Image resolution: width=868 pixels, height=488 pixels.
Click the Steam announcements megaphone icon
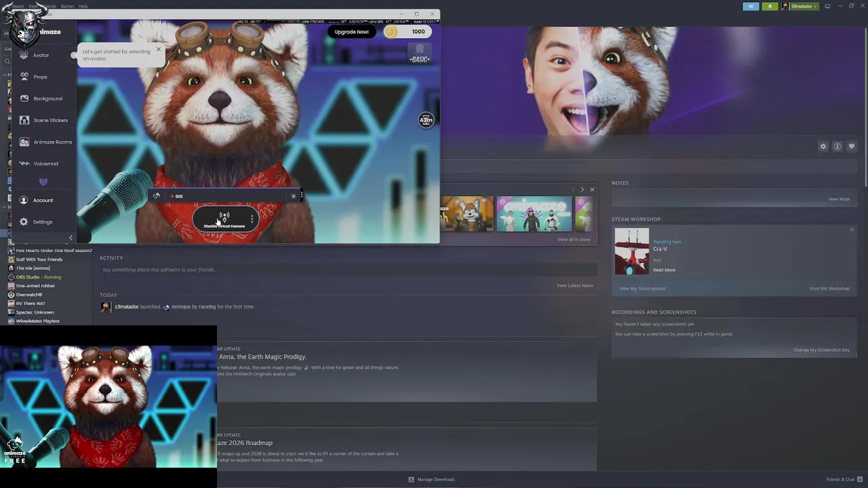pyautogui.click(x=751, y=6)
